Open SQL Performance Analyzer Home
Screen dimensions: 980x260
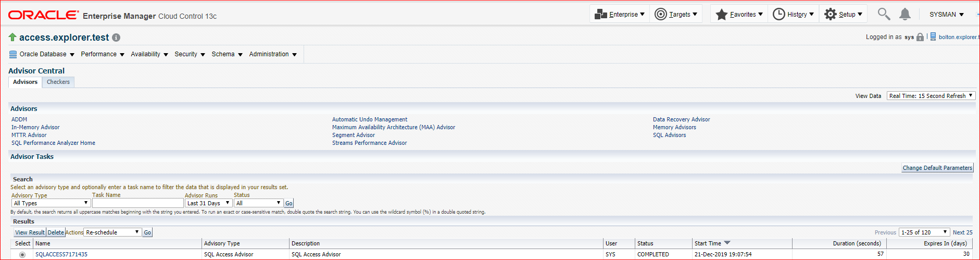point(53,143)
